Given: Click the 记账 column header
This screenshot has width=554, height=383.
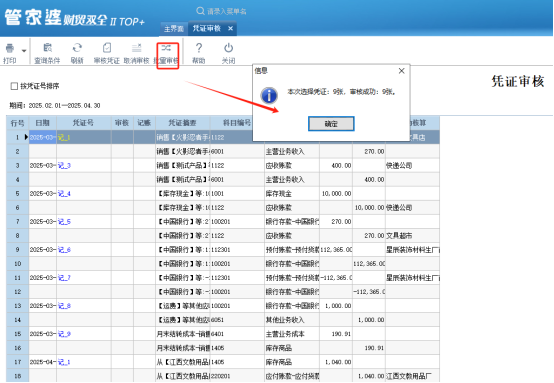Looking at the screenshot, I should point(145,123).
